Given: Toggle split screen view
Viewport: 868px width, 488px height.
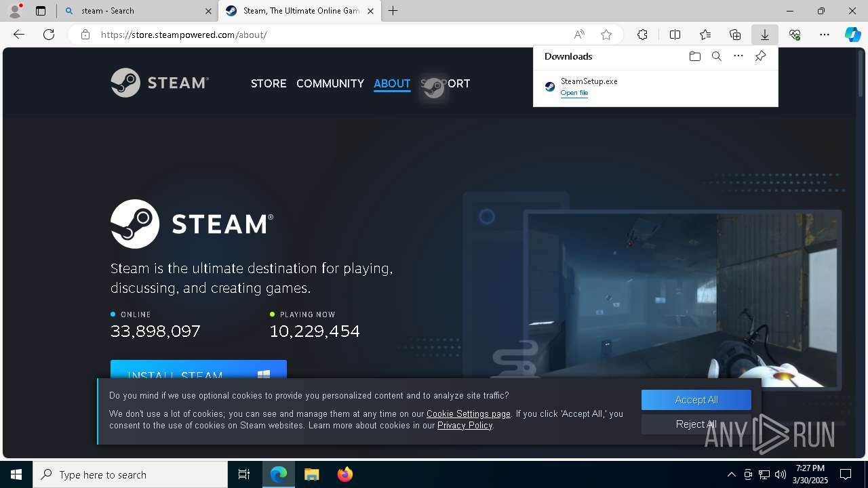Looking at the screenshot, I should (675, 35).
